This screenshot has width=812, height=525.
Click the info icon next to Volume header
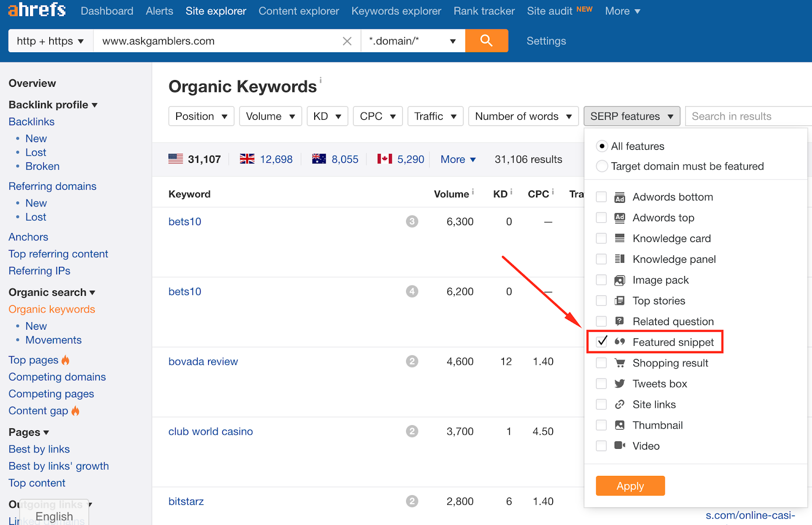coord(473,191)
